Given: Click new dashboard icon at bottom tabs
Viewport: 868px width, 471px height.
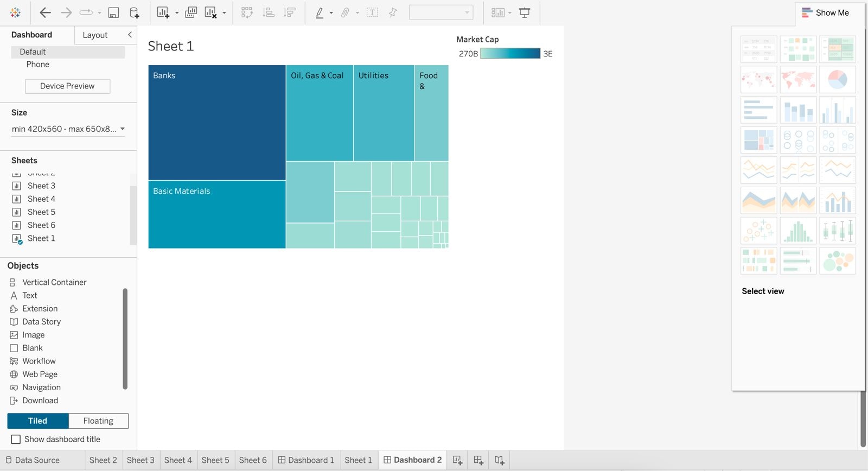Looking at the screenshot, I should tap(478, 460).
